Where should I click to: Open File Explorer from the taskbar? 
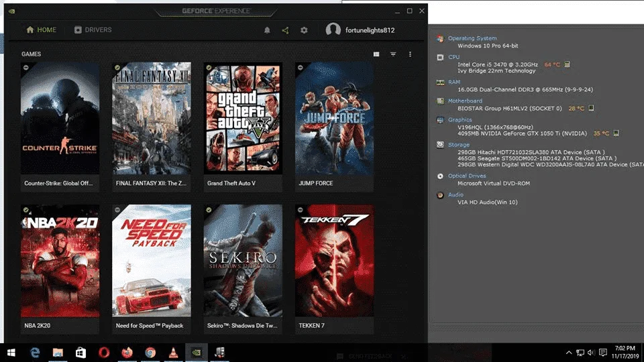[58, 353]
